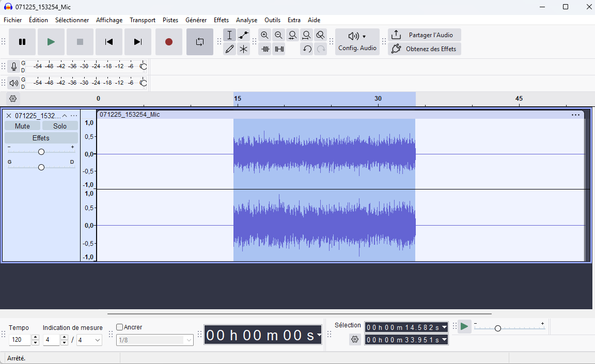Open the Effets menu
The image size is (595, 364).
click(221, 20)
